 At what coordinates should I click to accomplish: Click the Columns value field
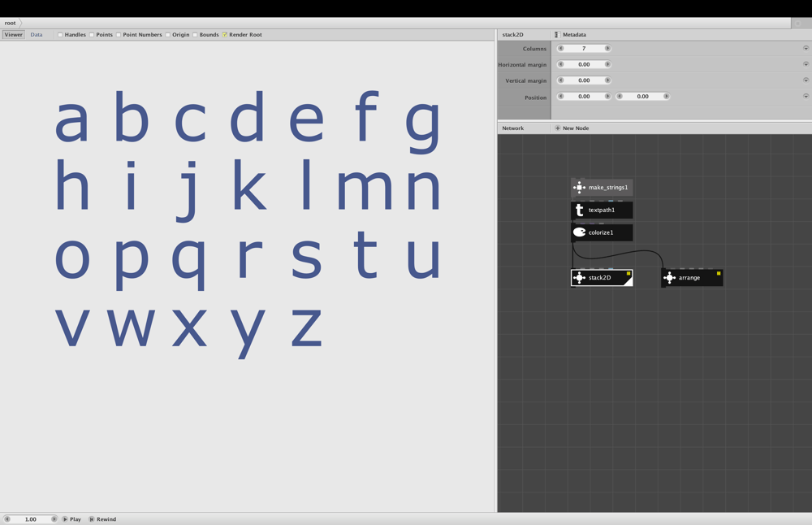pyautogui.click(x=584, y=48)
